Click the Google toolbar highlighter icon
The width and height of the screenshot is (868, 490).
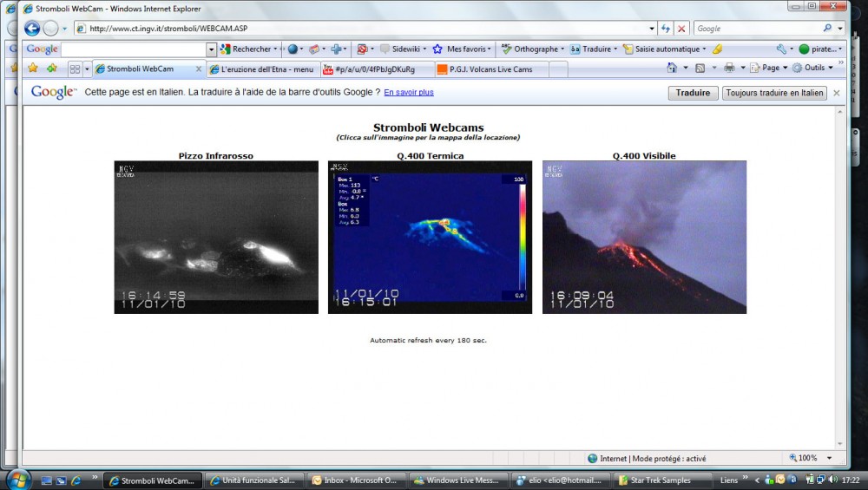[x=717, y=49]
